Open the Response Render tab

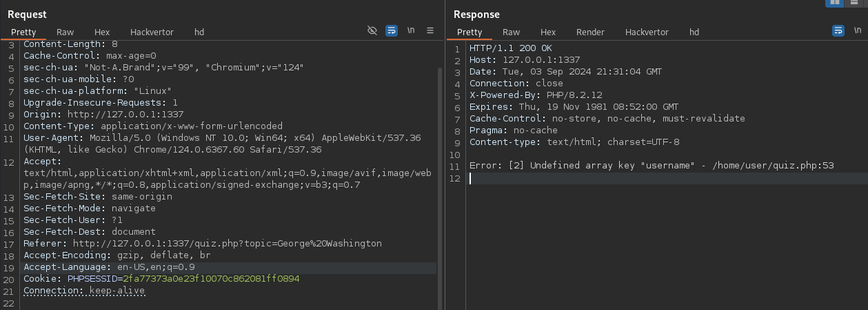click(590, 32)
